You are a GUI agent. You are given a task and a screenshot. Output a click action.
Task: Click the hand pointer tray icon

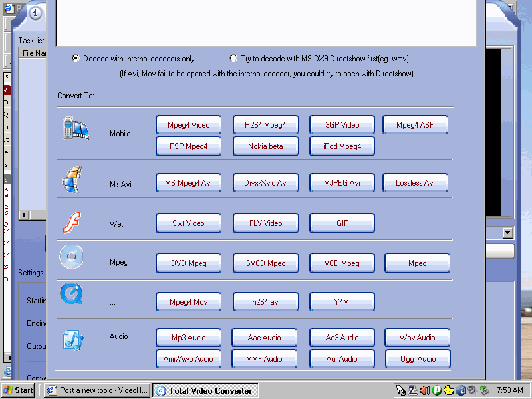tap(401, 390)
